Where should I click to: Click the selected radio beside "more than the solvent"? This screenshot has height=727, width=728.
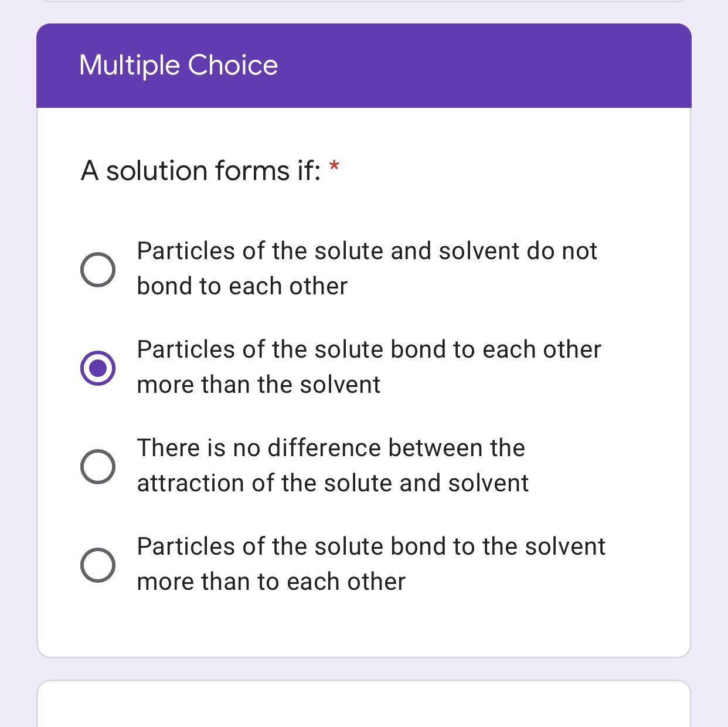tap(97, 368)
